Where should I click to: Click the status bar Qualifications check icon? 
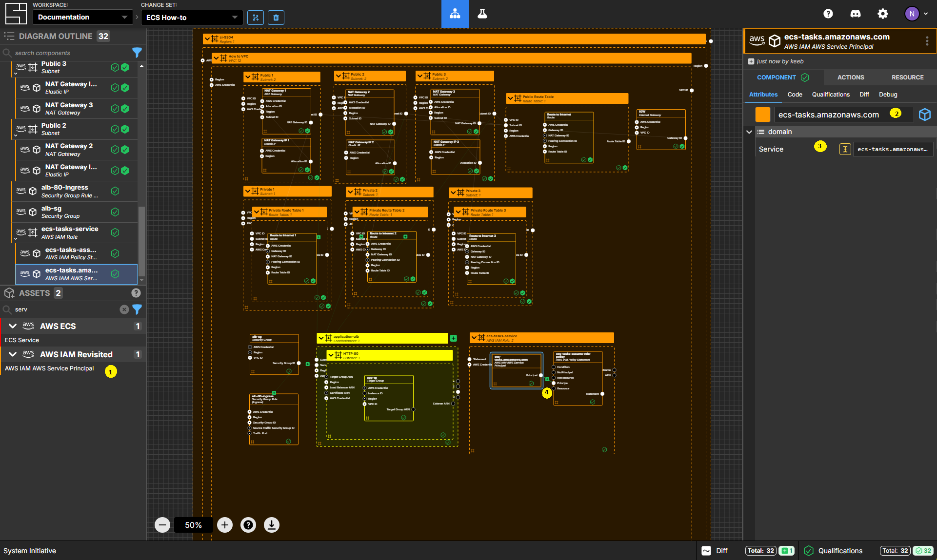pos(809,551)
